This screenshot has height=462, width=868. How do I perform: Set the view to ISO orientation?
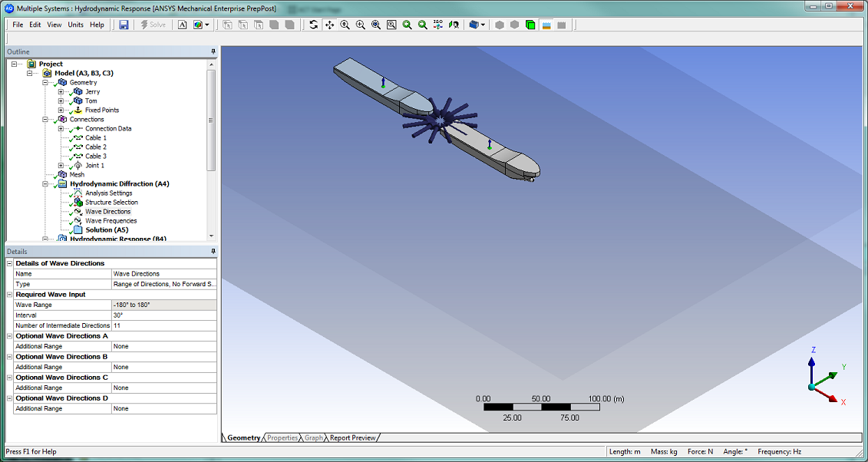(x=437, y=25)
